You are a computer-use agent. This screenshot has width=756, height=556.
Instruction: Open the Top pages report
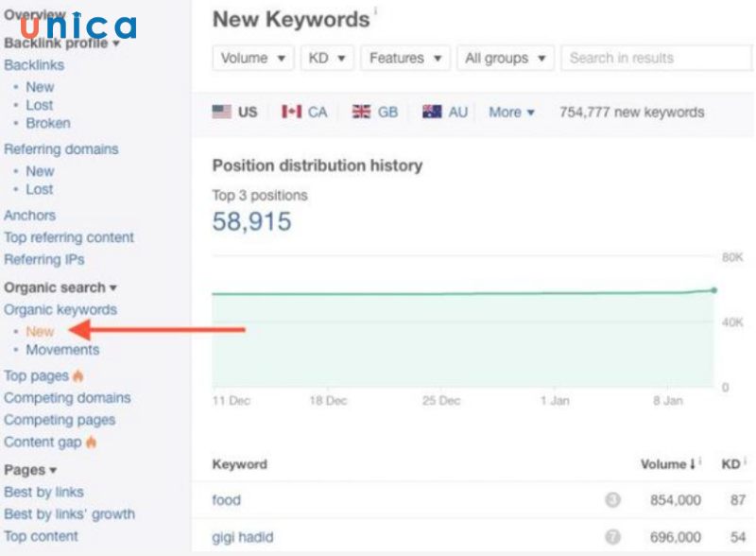37,375
